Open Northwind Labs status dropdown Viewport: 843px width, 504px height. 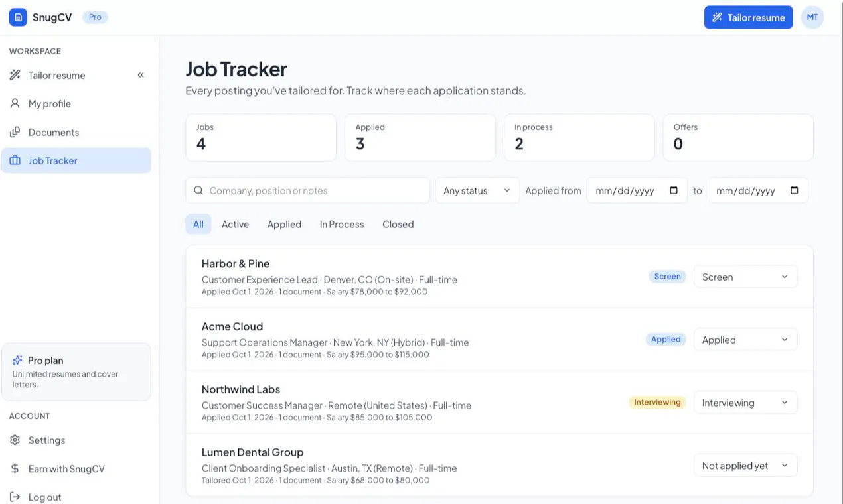click(x=745, y=403)
